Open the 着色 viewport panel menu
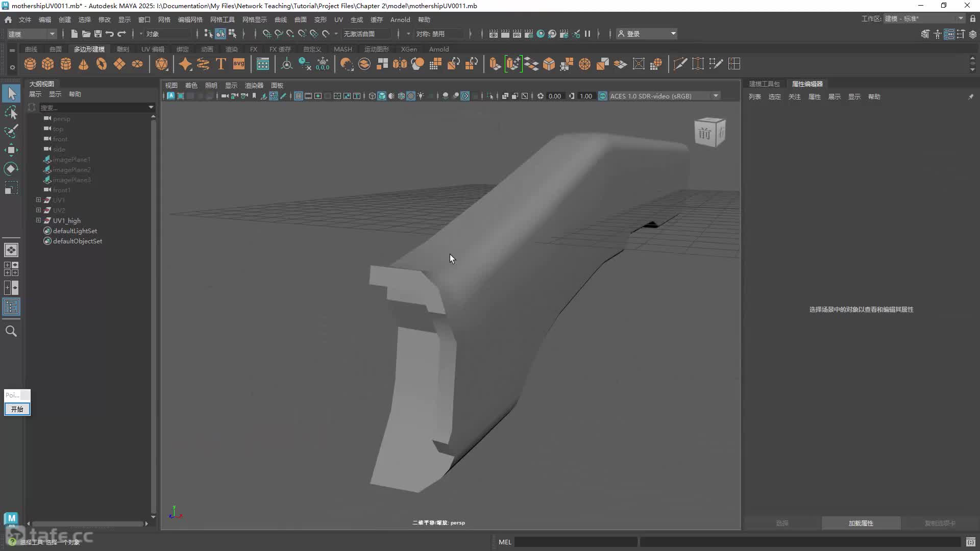Image resolution: width=980 pixels, height=551 pixels. (191, 85)
